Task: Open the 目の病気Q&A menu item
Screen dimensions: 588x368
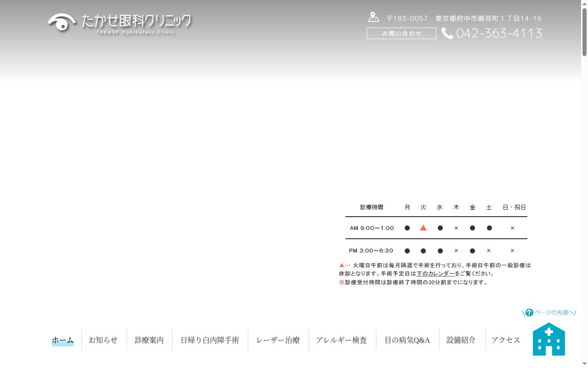Action: pyautogui.click(x=407, y=340)
